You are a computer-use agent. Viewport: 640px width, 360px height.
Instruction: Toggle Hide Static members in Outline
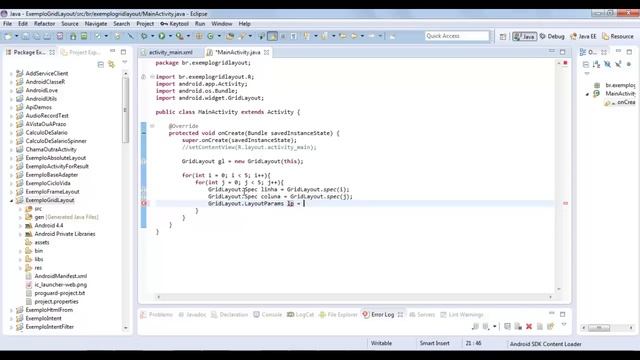click(x=618, y=64)
